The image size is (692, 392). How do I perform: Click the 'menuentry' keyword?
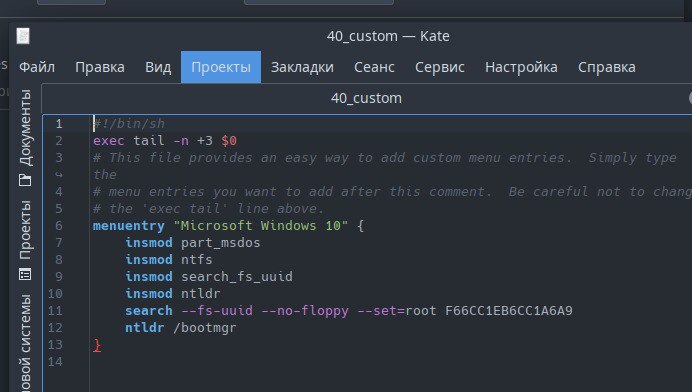(x=128, y=226)
